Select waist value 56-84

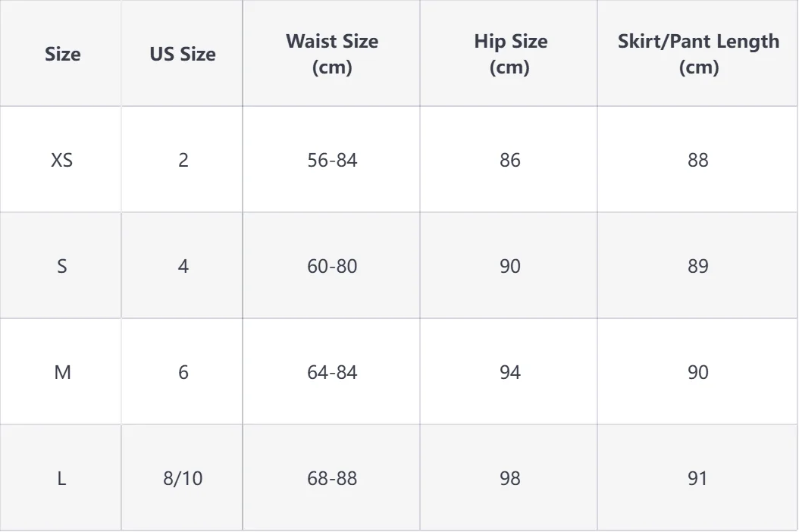coord(332,160)
